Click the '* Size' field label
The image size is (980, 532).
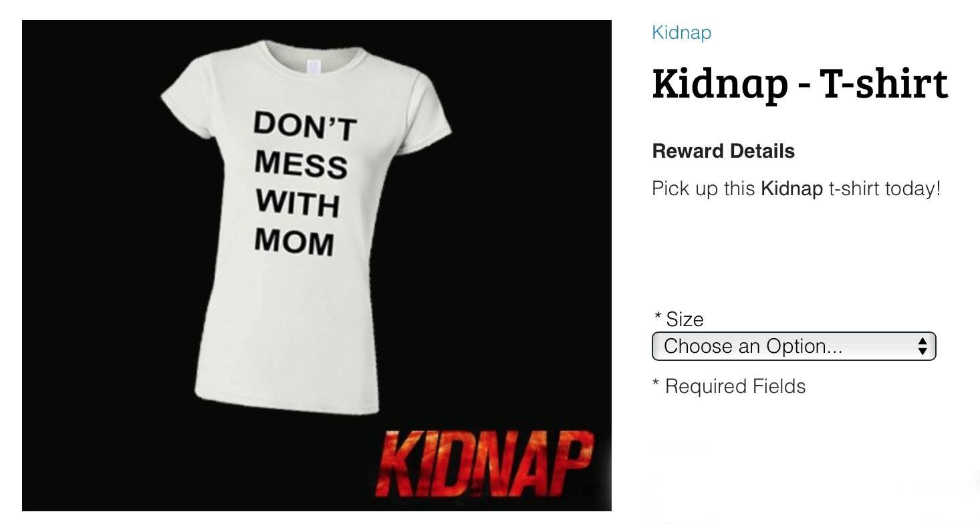pos(678,319)
